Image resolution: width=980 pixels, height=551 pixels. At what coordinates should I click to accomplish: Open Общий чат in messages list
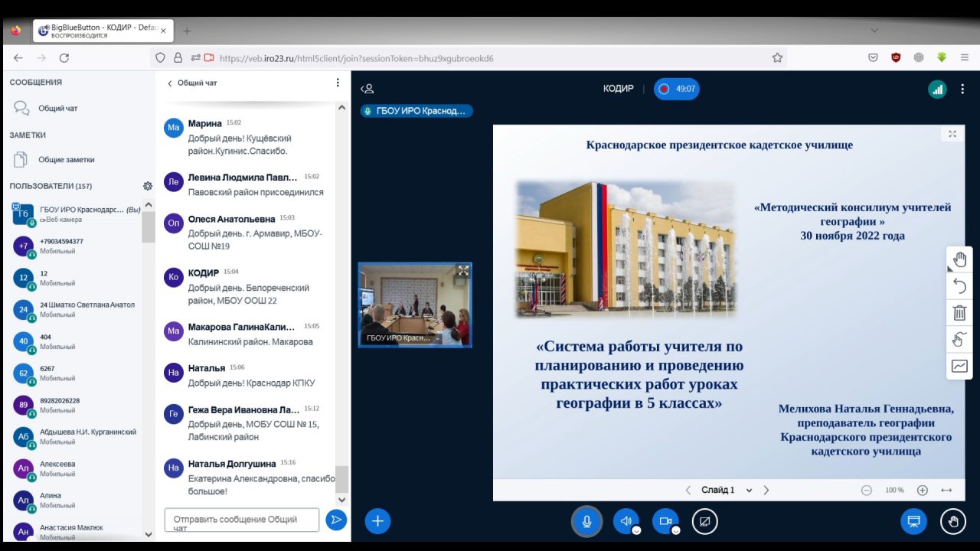[x=57, y=108]
